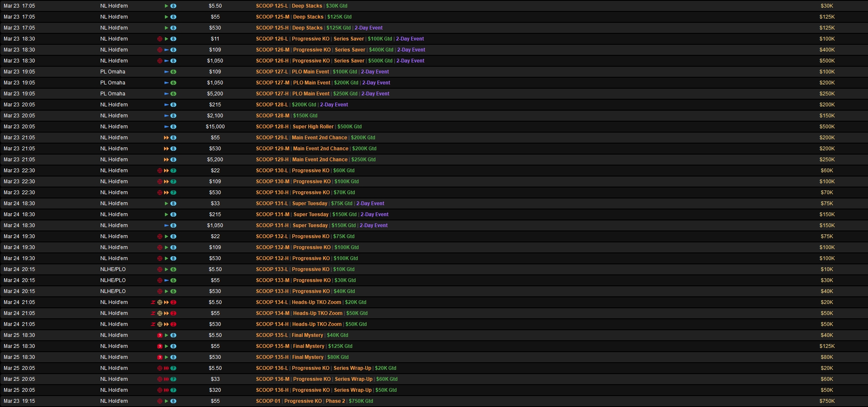Viewport: 868px width, 407px height.
Task: Click the blue slow-speed flag icon on SCOOP 128-H row
Action: [x=166, y=127]
